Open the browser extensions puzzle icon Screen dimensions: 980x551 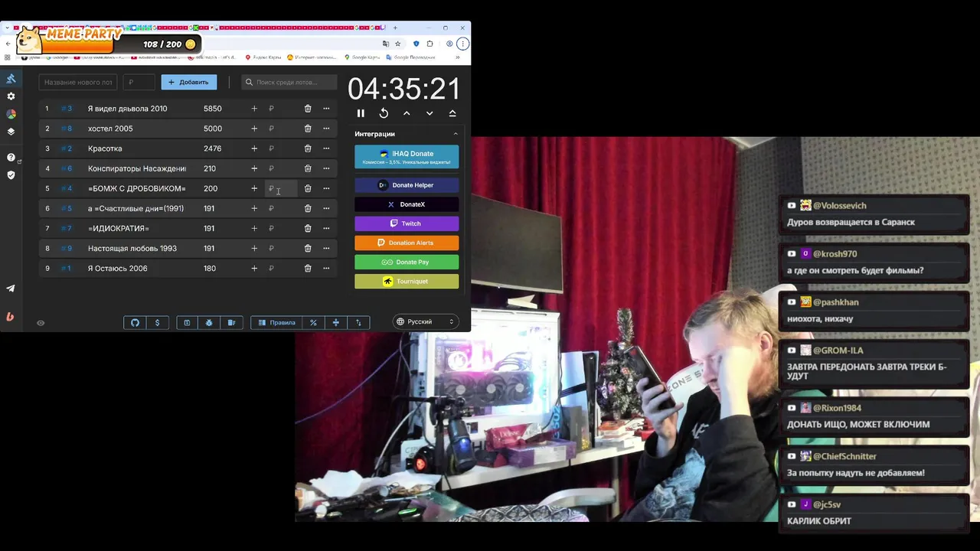tap(430, 44)
